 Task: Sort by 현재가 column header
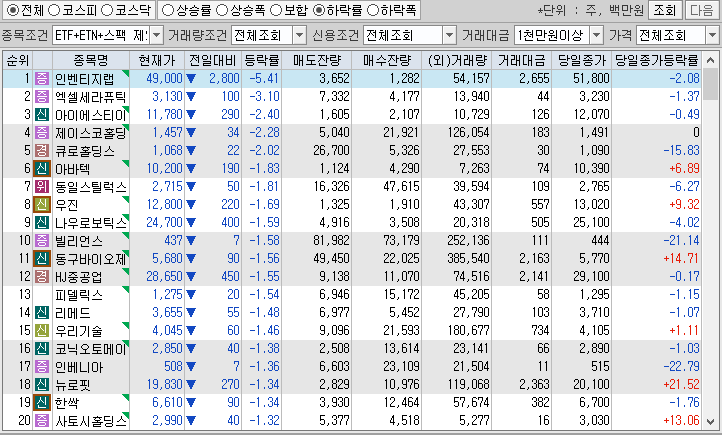(x=157, y=60)
